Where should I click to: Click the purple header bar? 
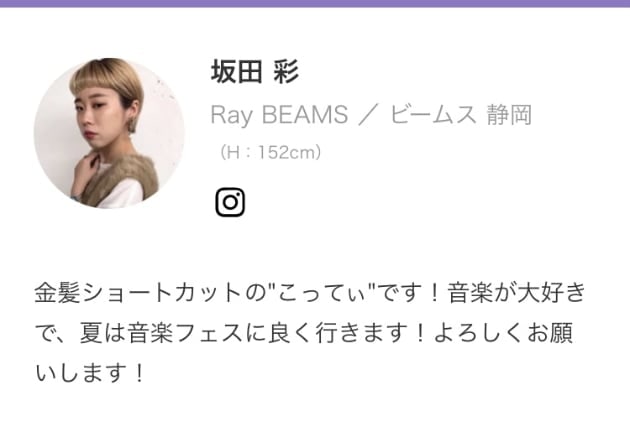[x=315, y=4]
